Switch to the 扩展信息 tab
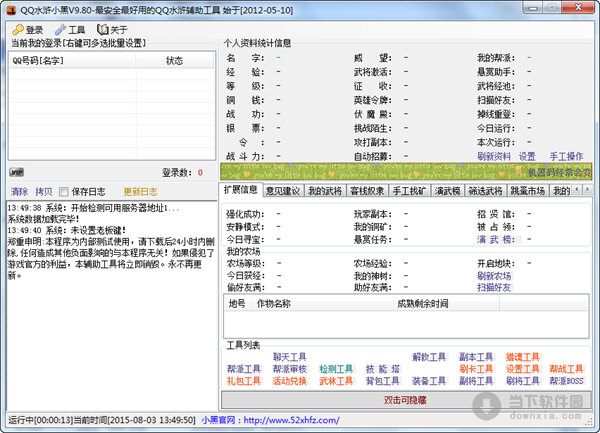This screenshot has width=600, height=433. [241, 190]
